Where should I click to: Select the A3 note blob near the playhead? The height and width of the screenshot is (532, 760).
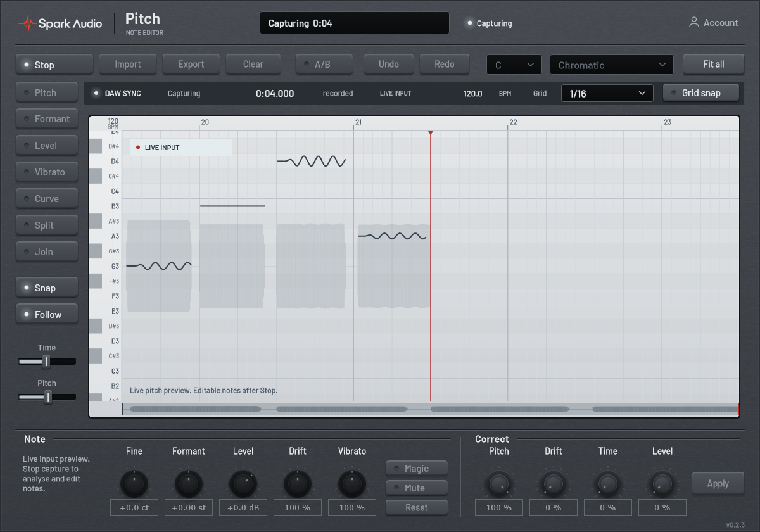click(394, 266)
